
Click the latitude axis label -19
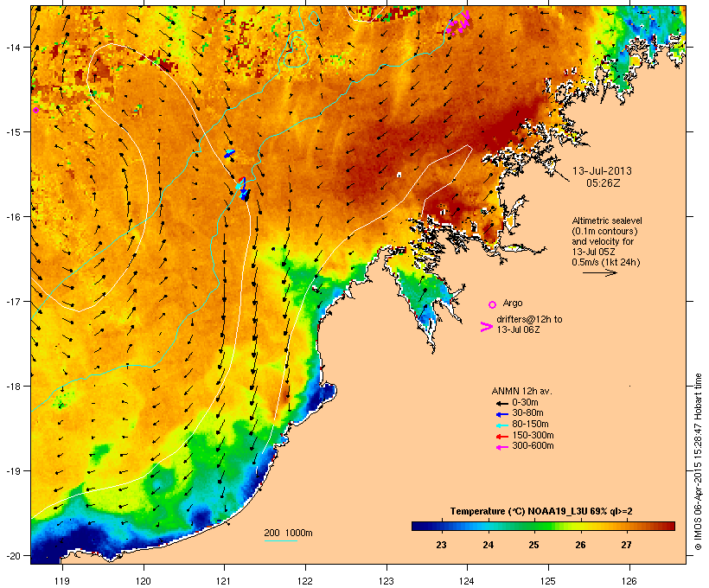click(13, 471)
